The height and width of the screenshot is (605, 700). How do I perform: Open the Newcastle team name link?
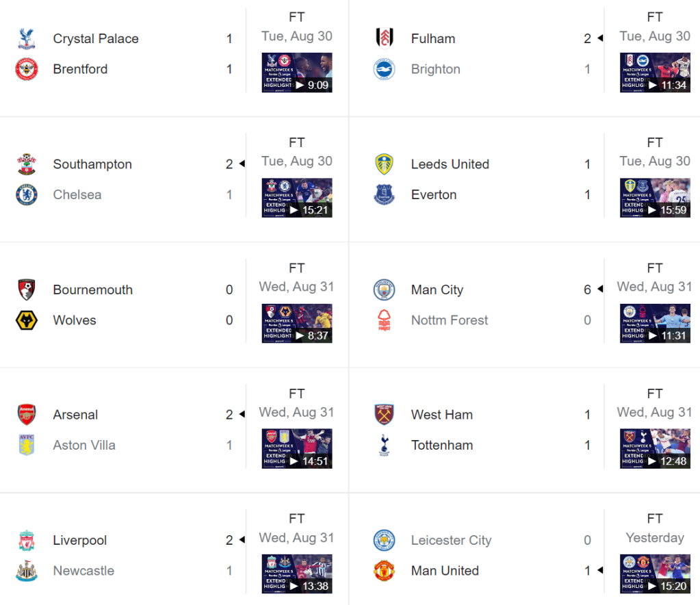click(x=83, y=571)
